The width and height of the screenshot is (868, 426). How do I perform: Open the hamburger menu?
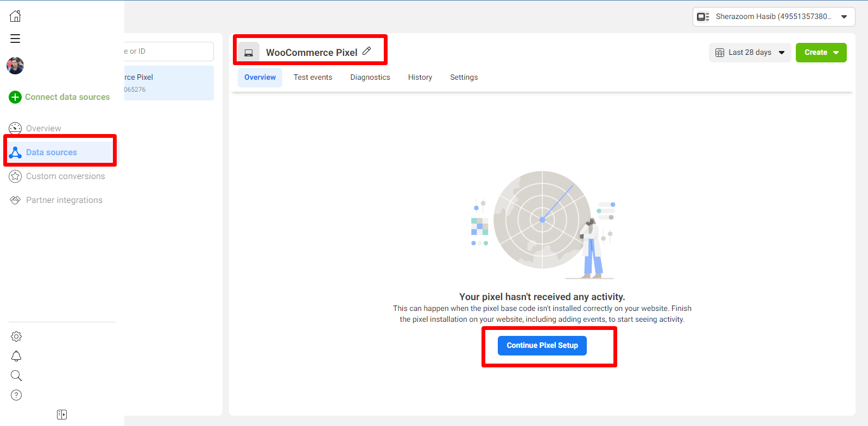[x=15, y=39]
